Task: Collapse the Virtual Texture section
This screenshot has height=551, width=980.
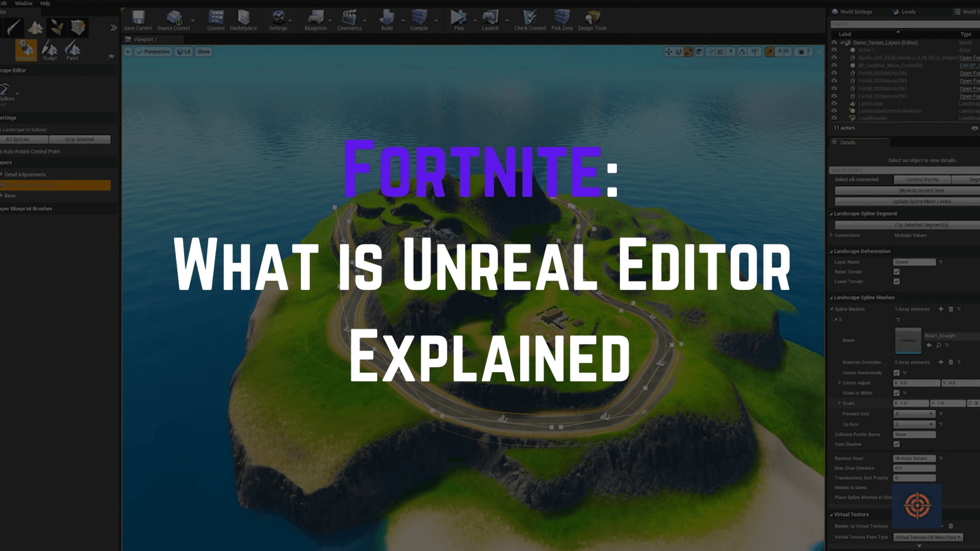Action: [831, 515]
